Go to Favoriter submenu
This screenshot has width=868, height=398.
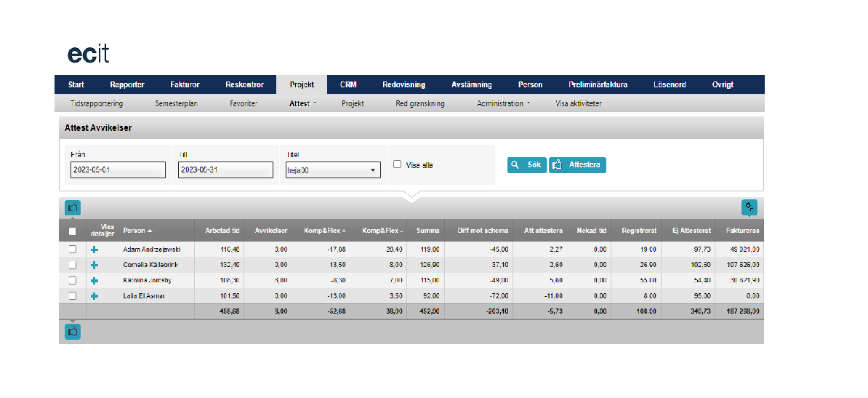coord(244,103)
